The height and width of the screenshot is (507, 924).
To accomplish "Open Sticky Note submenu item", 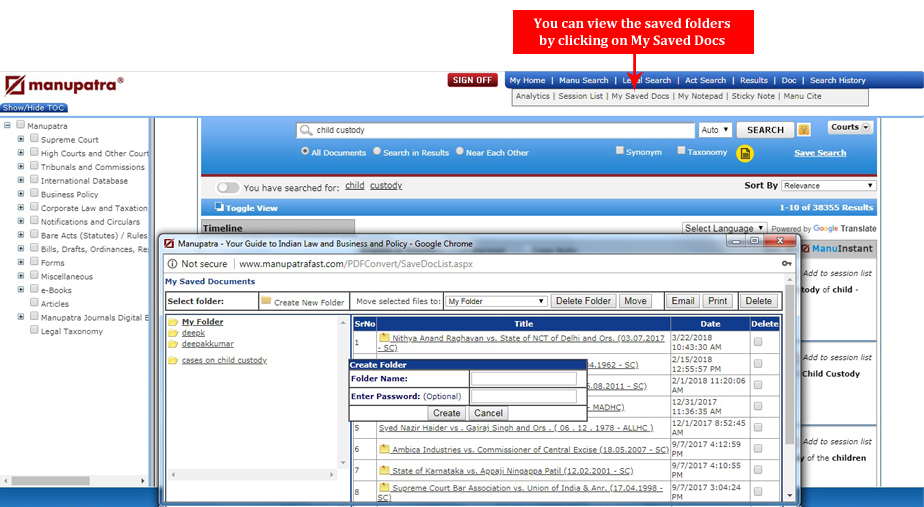I will 753,96.
